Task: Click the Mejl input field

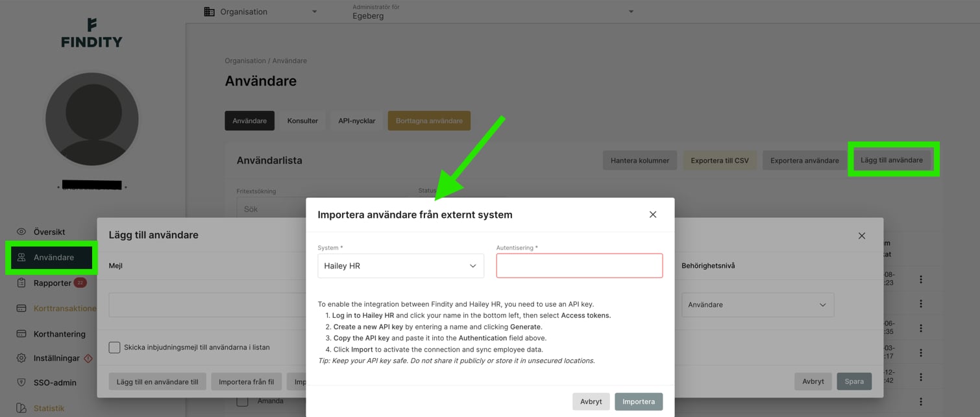Action: [208, 305]
